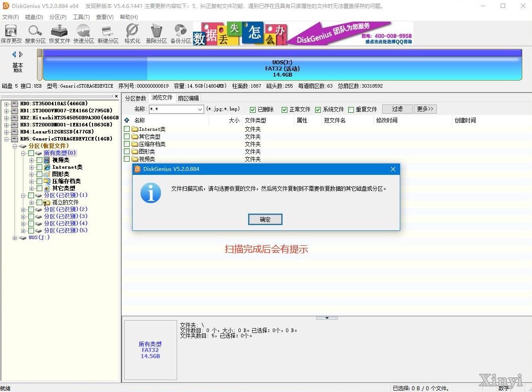Expand the UOS(J:) tree node
Viewport: 532px width, 392px height.
15,238
